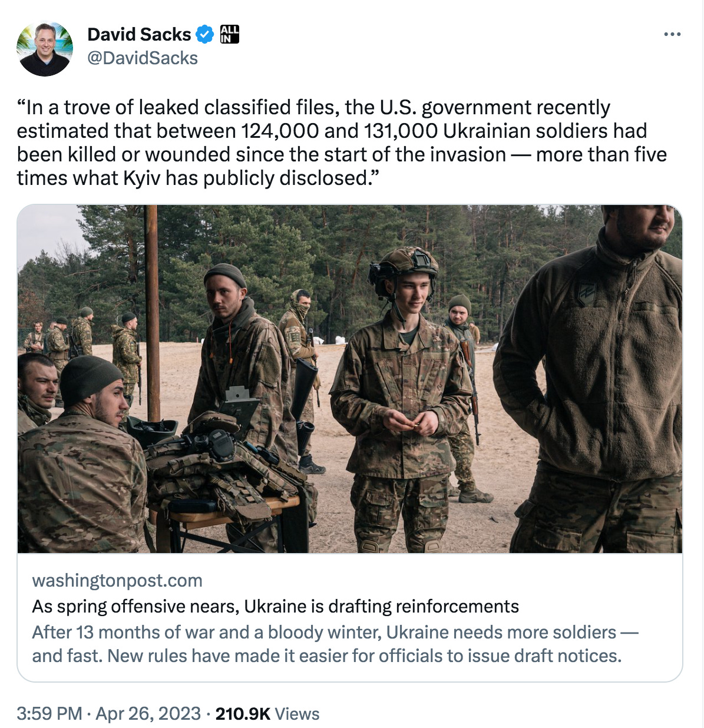This screenshot has width=704, height=728.
Task: Click the quoted tweet text about leaked files
Action: point(342,143)
